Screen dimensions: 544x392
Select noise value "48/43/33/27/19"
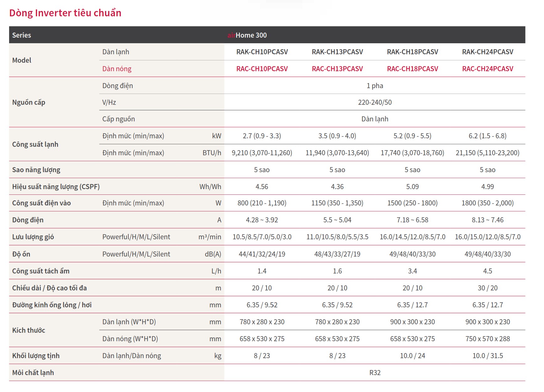337,254
